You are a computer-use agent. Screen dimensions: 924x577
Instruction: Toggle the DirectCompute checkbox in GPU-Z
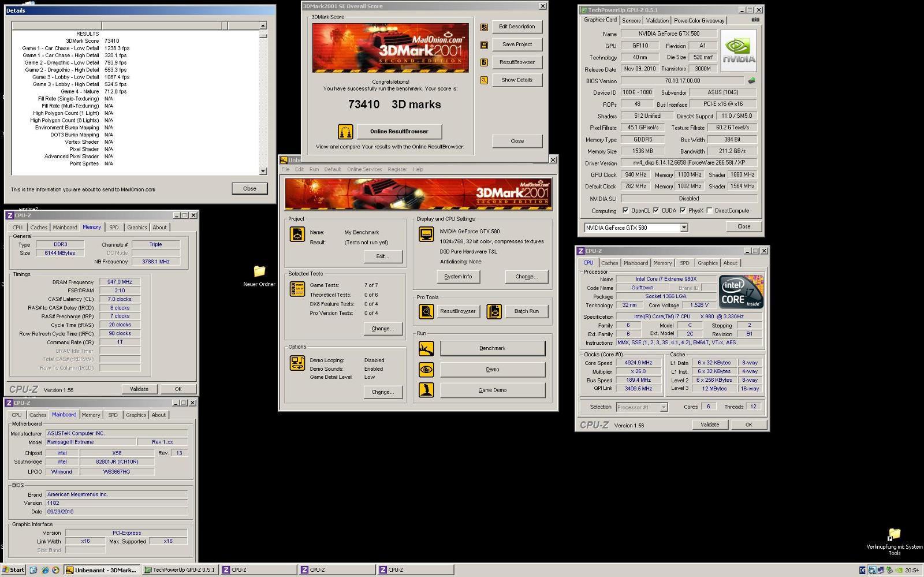pos(710,210)
